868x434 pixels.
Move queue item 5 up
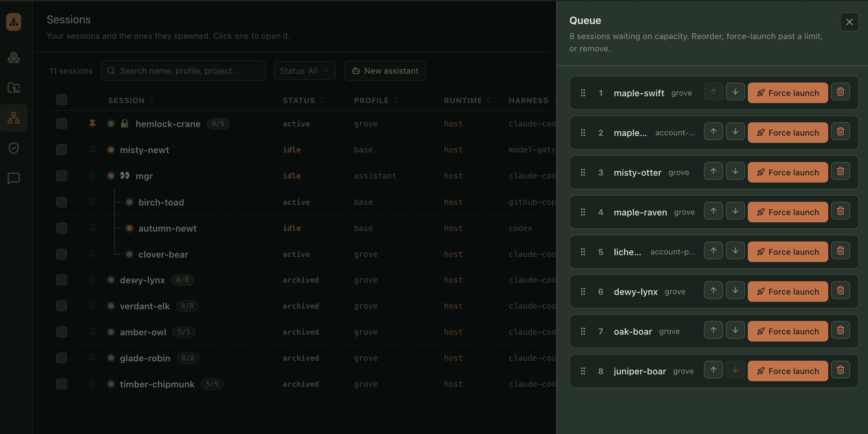[x=713, y=251]
